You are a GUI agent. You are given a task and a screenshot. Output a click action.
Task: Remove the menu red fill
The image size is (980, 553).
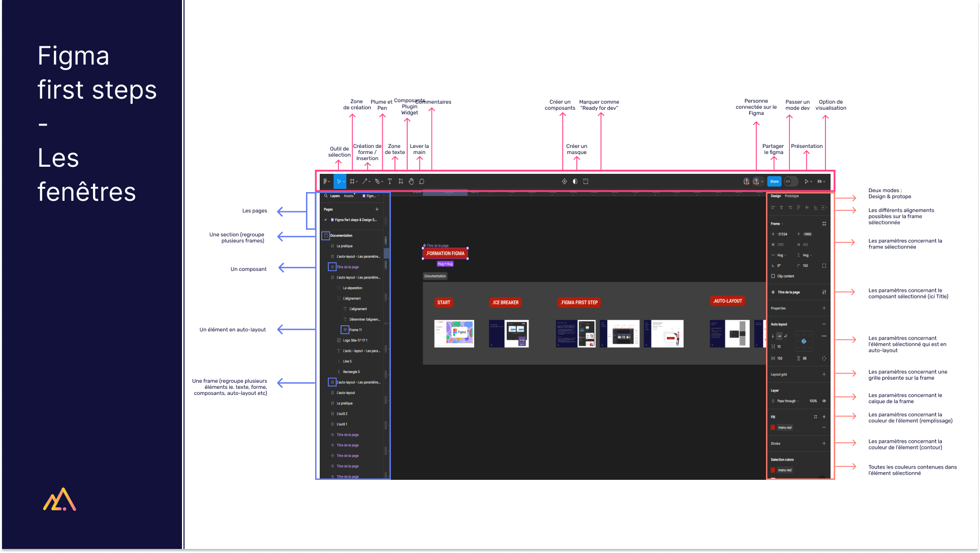point(824,427)
